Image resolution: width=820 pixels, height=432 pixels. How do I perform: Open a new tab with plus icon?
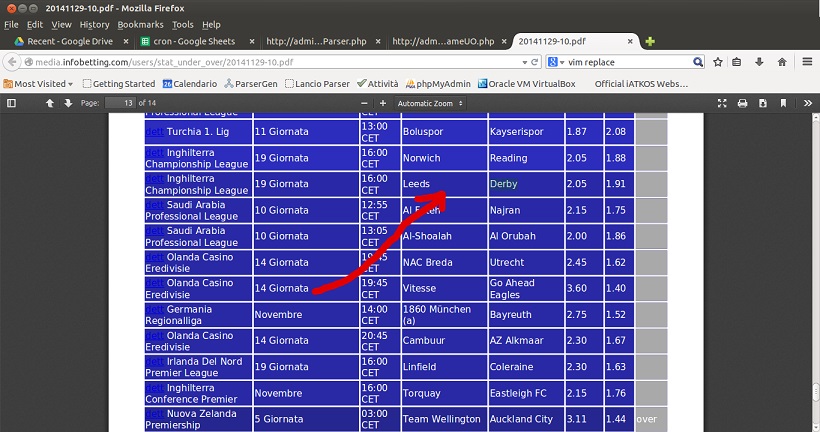pyautogui.click(x=650, y=41)
